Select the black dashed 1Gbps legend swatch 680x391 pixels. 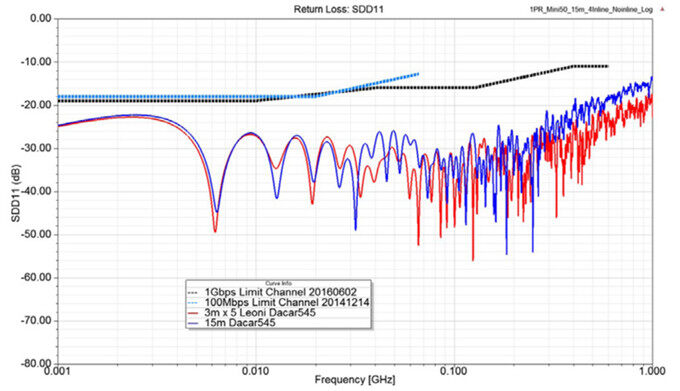(193, 292)
